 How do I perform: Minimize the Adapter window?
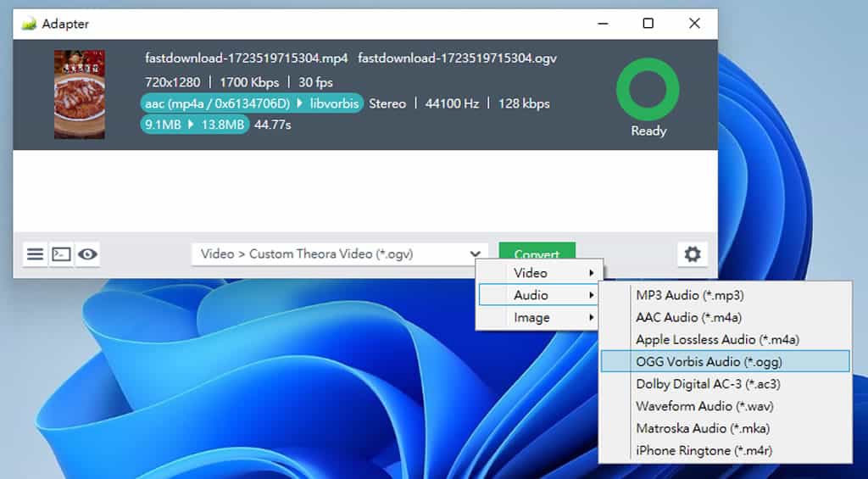pyautogui.click(x=604, y=23)
